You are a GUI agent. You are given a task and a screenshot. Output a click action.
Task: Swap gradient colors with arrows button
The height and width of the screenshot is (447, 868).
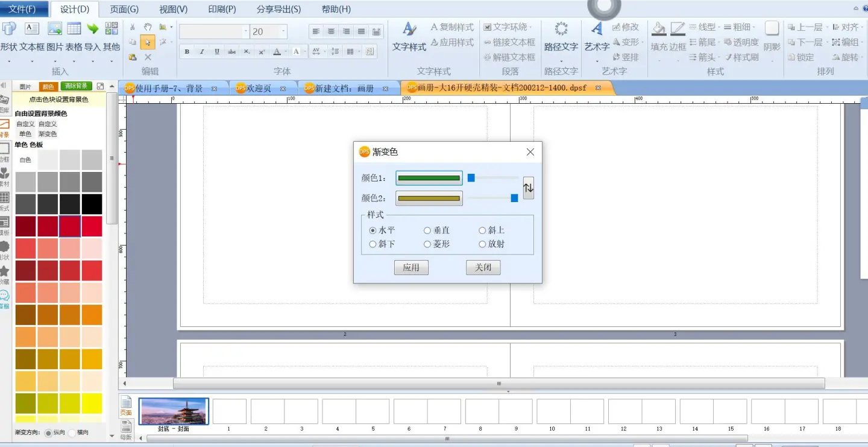point(528,188)
